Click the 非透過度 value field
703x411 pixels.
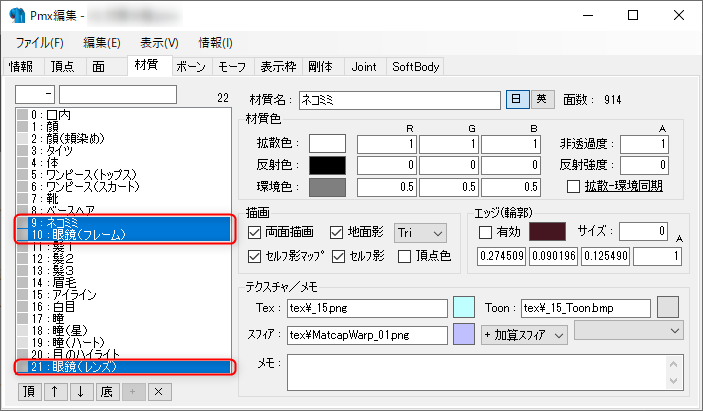coord(644,144)
